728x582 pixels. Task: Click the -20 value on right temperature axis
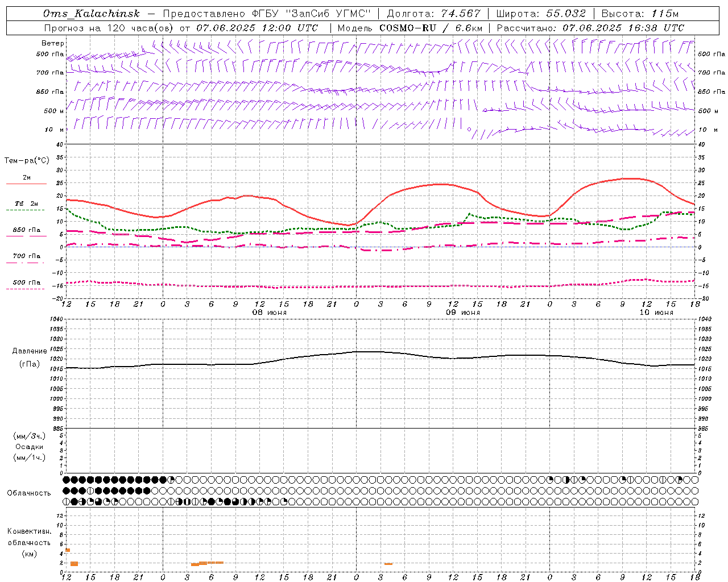702,298
